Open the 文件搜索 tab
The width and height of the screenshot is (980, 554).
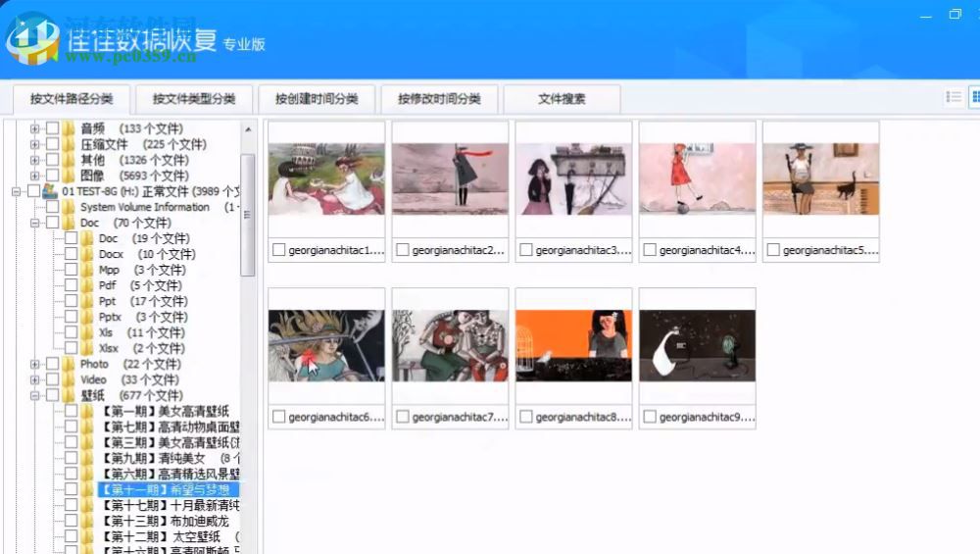(x=562, y=99)
